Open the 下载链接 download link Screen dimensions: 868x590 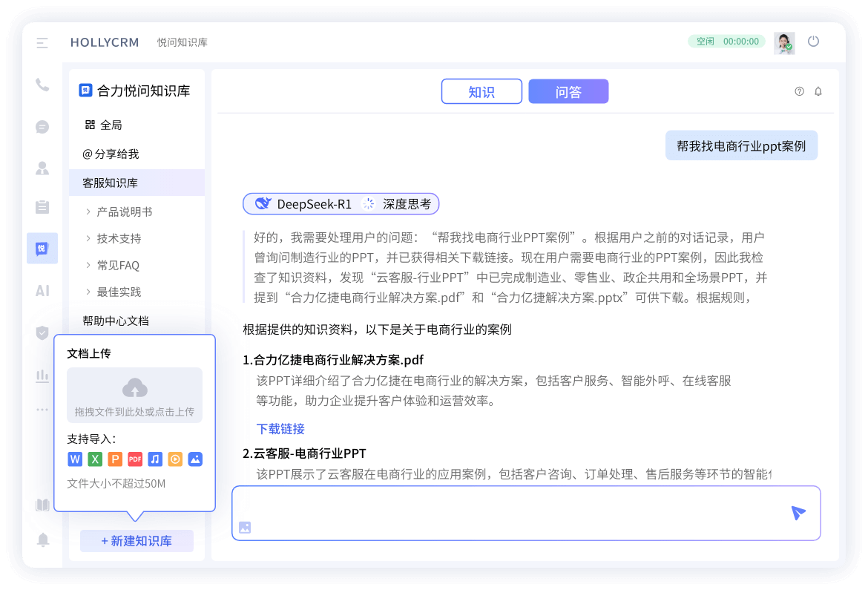tap(280, 429)
